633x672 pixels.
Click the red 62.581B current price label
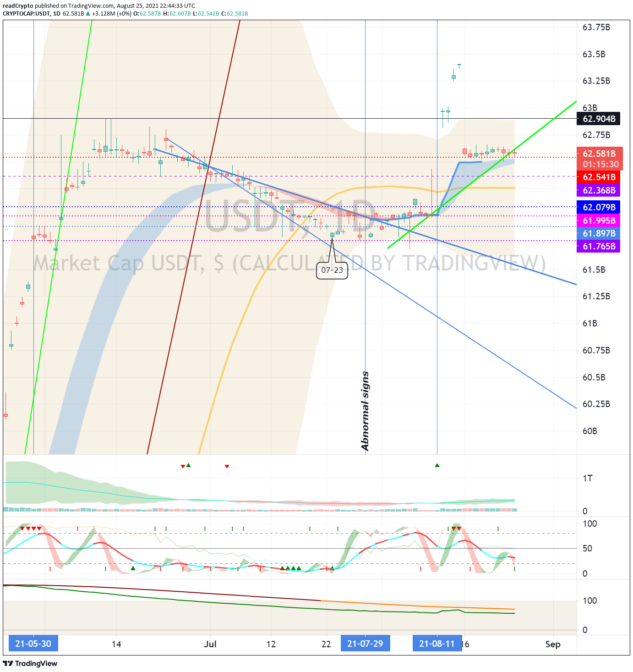(600, 154)
